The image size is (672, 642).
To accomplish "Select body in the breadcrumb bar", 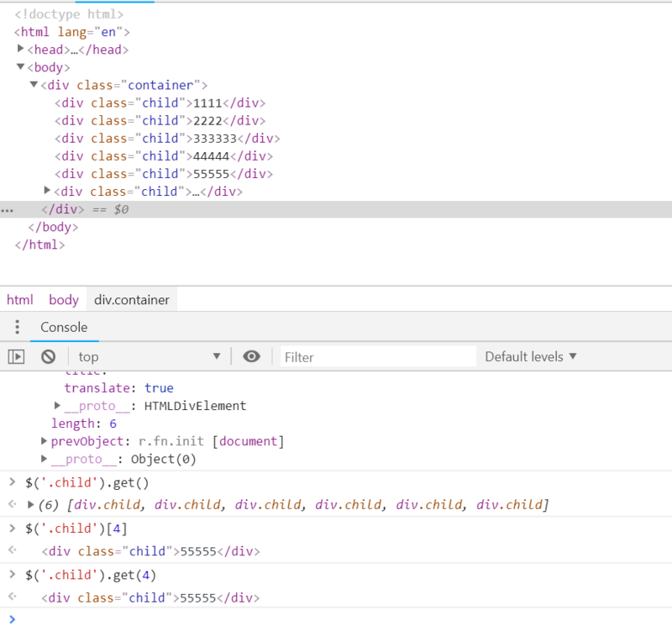I will 64,300.
